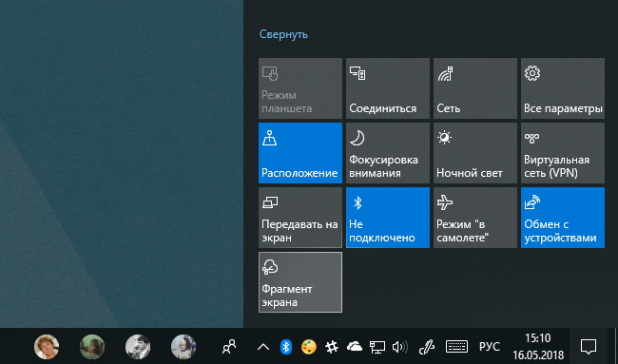Toggle Режим планшета tile

pyautogui.click(x=300, y=88)
